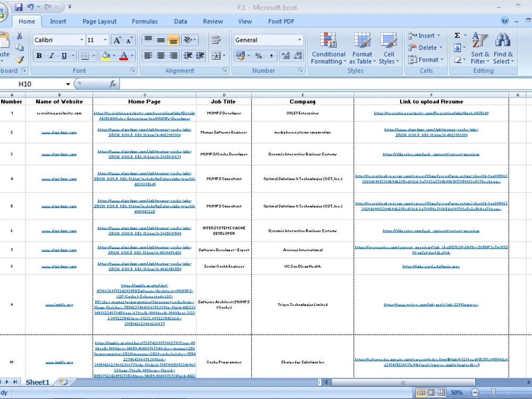
Task: Click the Insert Function fx icon
Action: point(113,84)
